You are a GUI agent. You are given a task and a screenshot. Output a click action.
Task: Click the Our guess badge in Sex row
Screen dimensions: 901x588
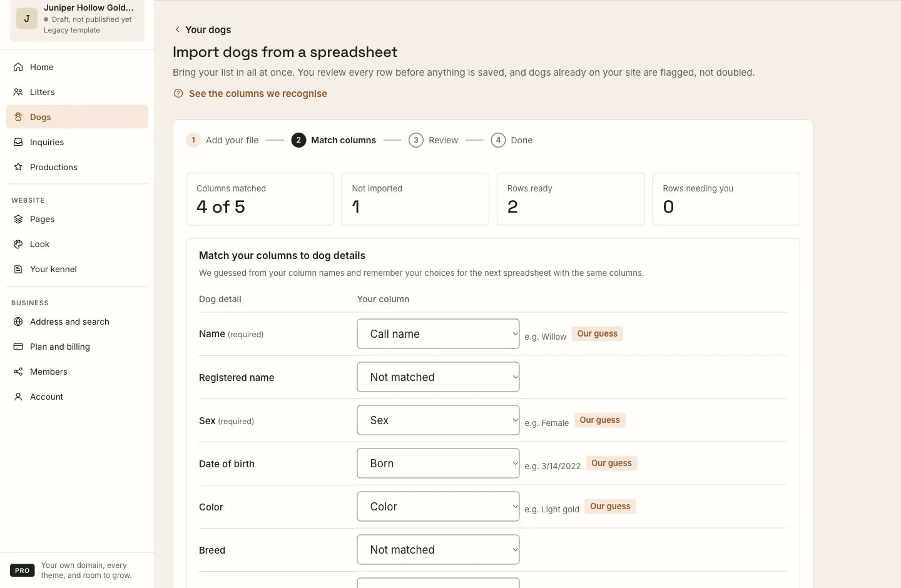pos(599,420)
